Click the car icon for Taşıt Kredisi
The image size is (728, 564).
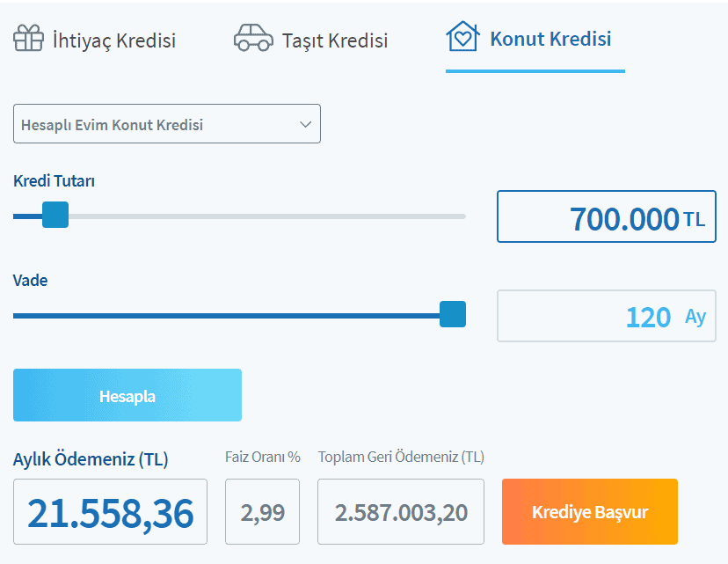point(253,39)
